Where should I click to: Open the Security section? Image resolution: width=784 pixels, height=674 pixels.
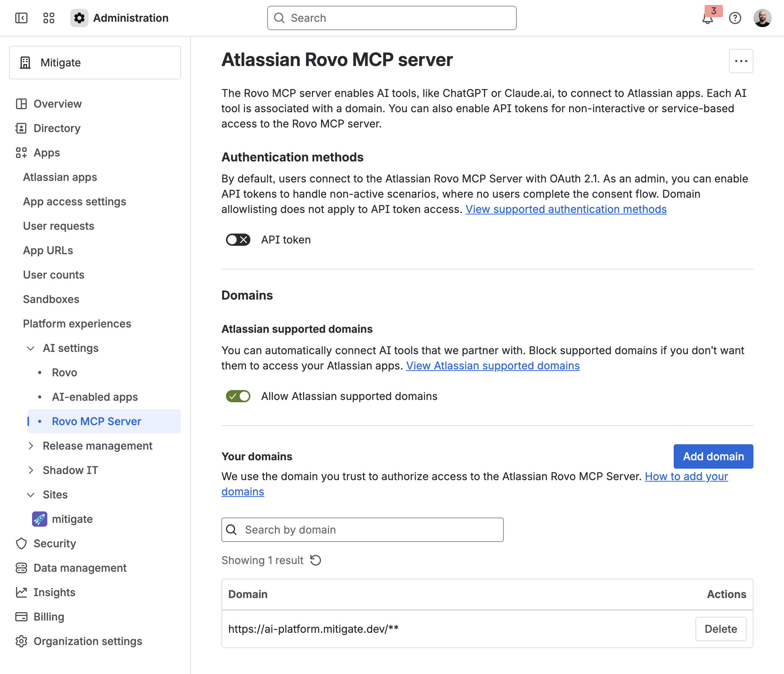coord(55,543)
